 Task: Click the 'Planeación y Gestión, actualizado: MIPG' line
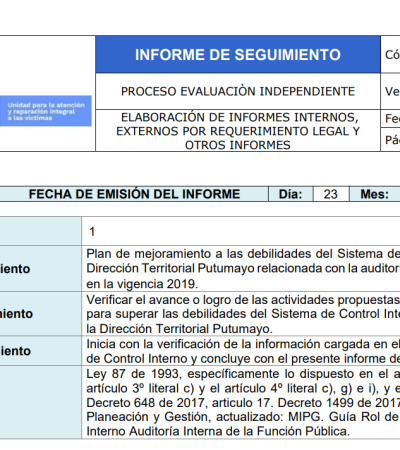point(243,417)
